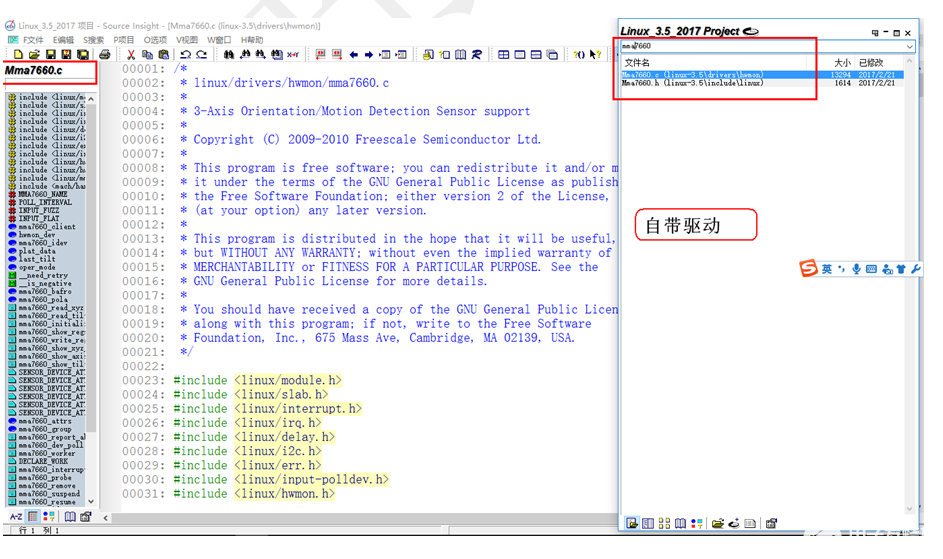The image size is (943, 559).
Task: Open the F文件 menu
Action: point(33,40)
